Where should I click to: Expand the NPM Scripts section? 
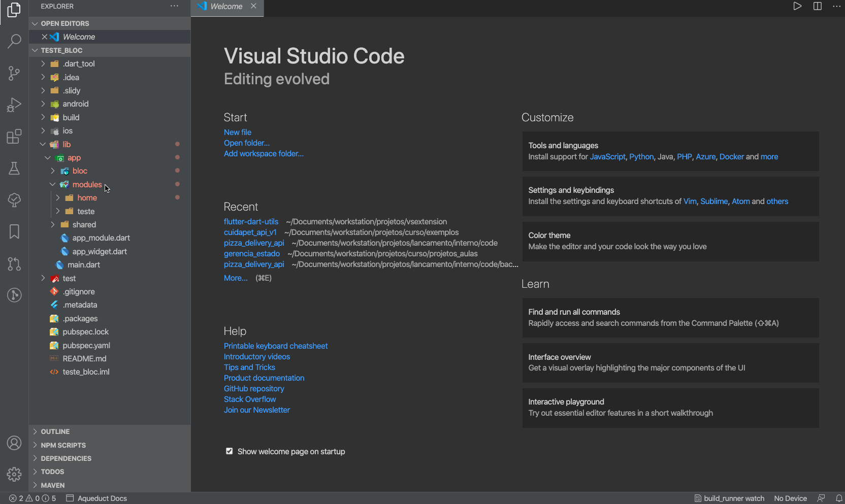(x=63, y=445)
